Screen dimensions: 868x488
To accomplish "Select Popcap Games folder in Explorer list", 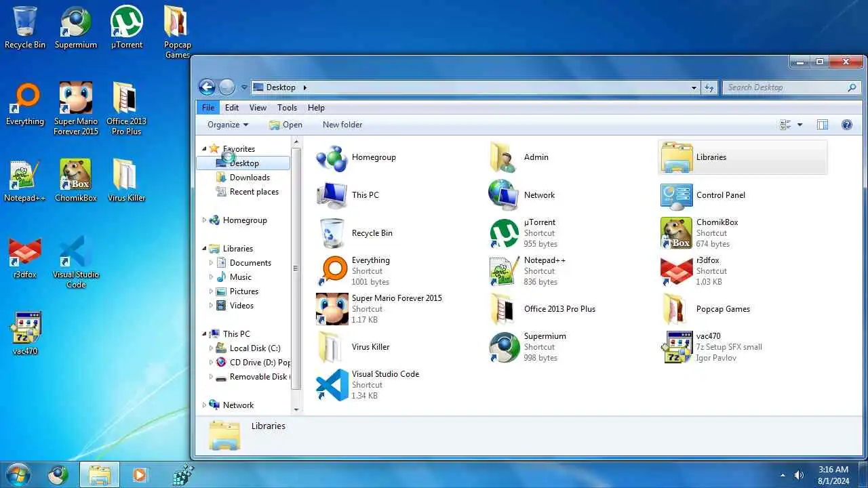I will (x=677, y=309).
